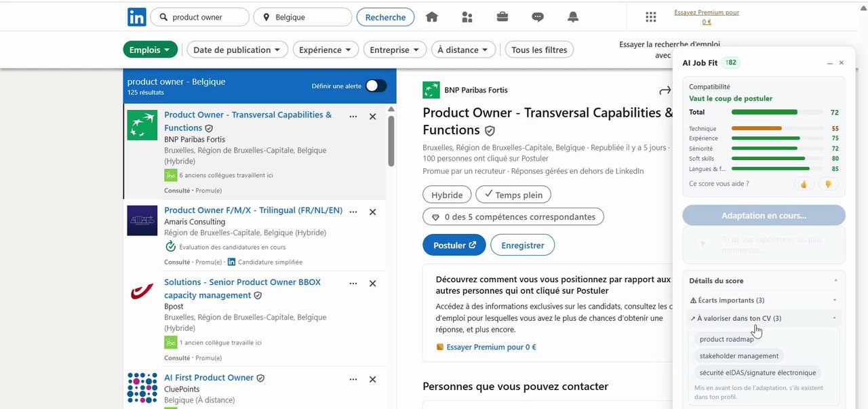Open the Jobs briefcase icon
The width and height of the screenshot is (868, 409).
502,17
